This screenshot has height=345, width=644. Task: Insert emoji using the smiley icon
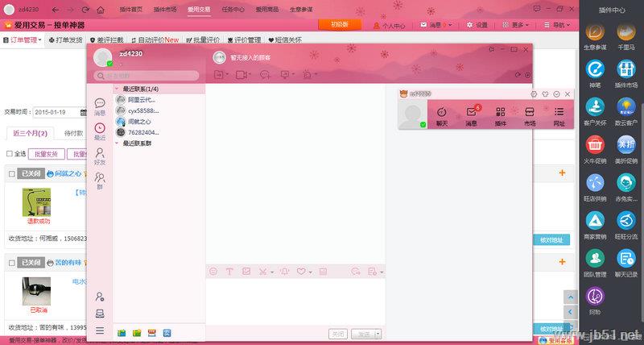(213, 272)
